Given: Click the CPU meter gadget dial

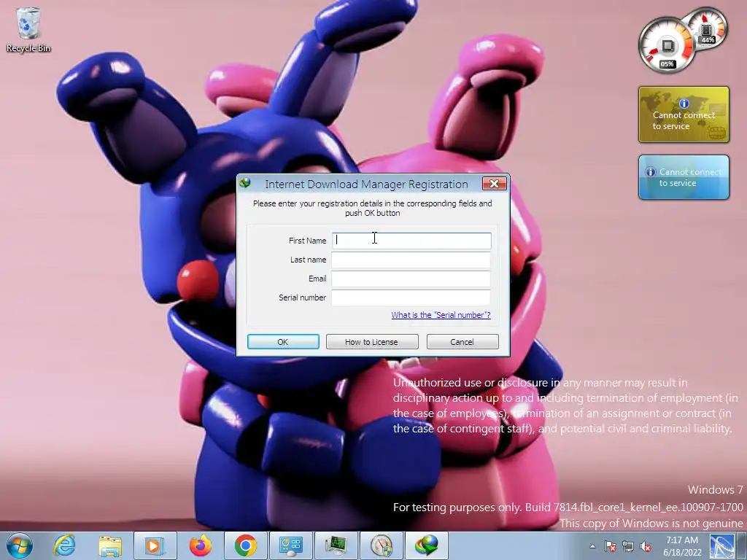Looking at the screenshot, I should click(x=667, y=46).
